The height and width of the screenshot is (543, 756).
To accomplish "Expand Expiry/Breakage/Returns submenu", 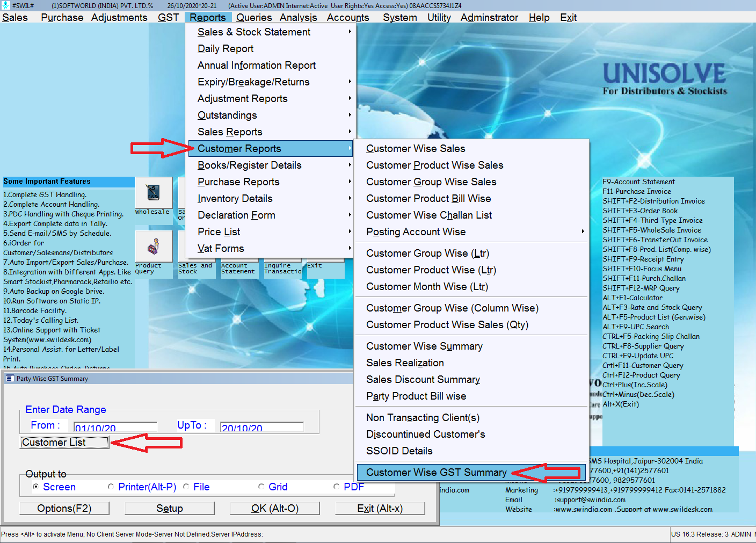I will point(271,82).
